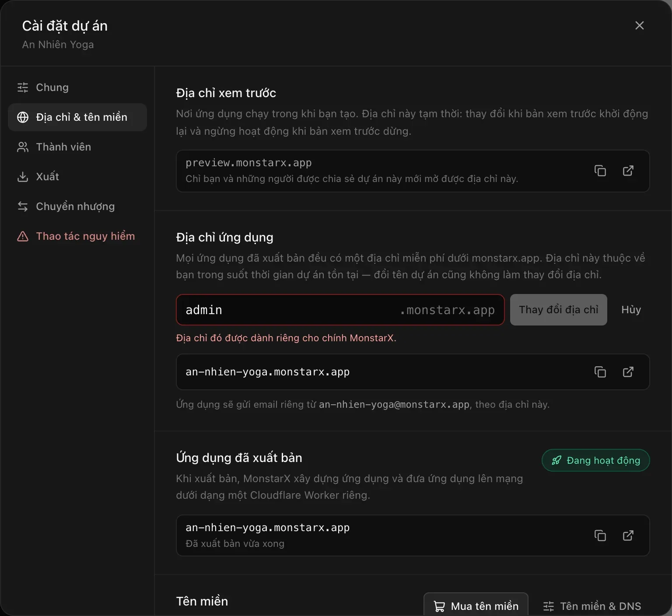Image resolution: width=672 pixels, height=616 pixels.
Task: Click the Tên miền section heading
Action: (202, 601)
